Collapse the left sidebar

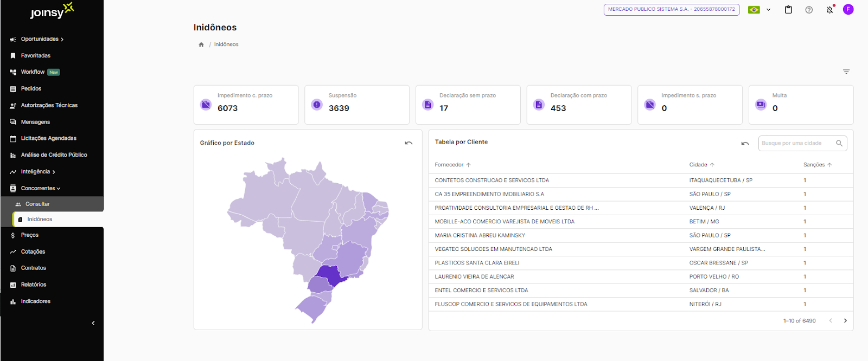click(x=93, y=323)
